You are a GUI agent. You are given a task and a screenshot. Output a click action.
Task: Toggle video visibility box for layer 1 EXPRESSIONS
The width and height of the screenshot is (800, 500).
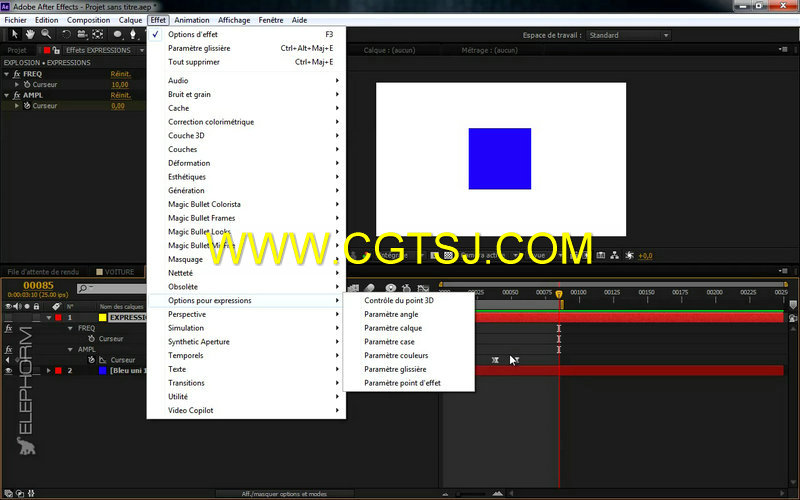click(8, 317)
